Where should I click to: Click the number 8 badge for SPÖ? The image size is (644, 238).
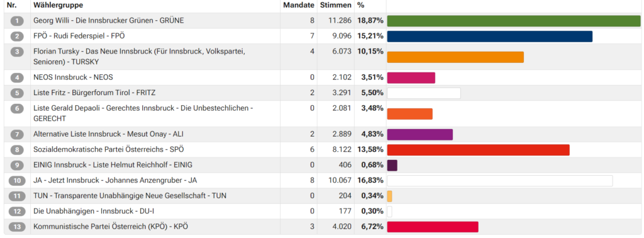(17, 150)
